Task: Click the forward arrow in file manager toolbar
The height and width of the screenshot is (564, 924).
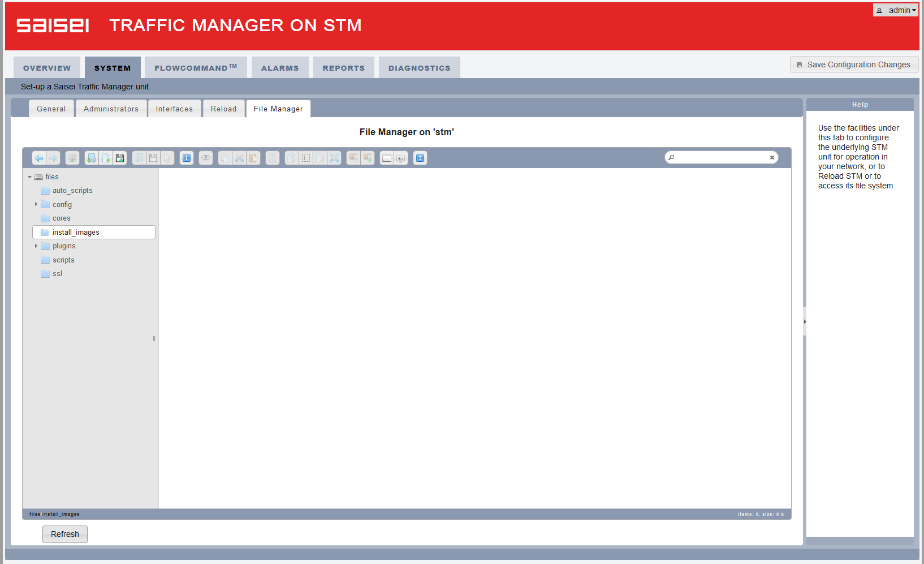Action: point(53,158)
